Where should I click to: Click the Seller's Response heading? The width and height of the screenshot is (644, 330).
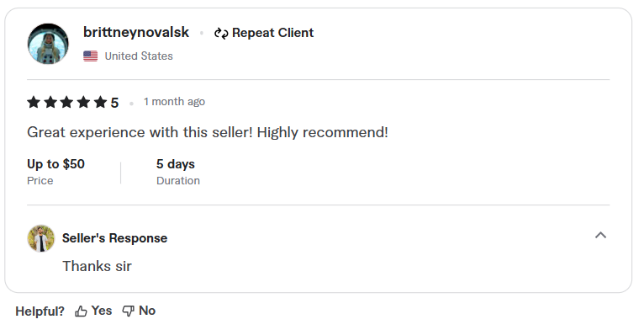click(114, 238)
